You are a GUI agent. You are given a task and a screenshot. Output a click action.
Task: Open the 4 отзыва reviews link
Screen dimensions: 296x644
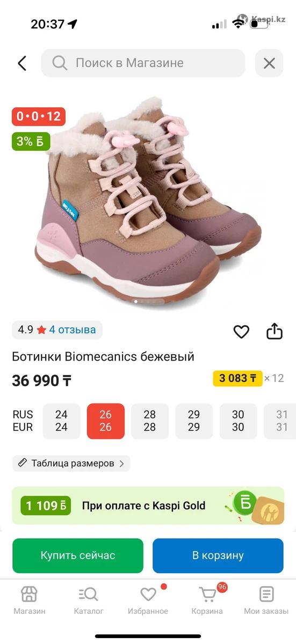pyautogui.click(x=73, y=330)
